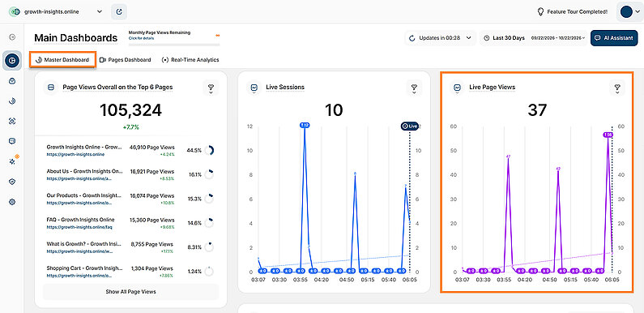Viewport: 644px width, 313px height.
Task: Click the Live Sessions widget chart icon
Action: pyautogui.click(x=254, y=88)
